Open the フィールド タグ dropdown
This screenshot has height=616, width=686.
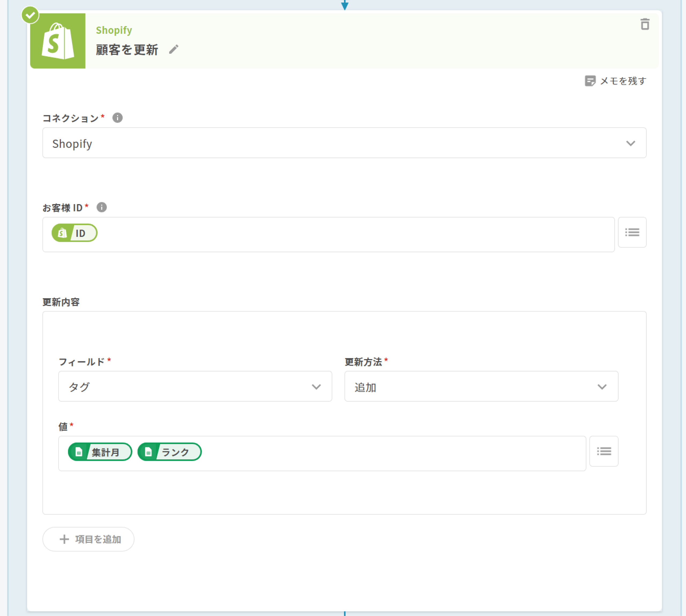pyautogui.click(x=195, y=386)
